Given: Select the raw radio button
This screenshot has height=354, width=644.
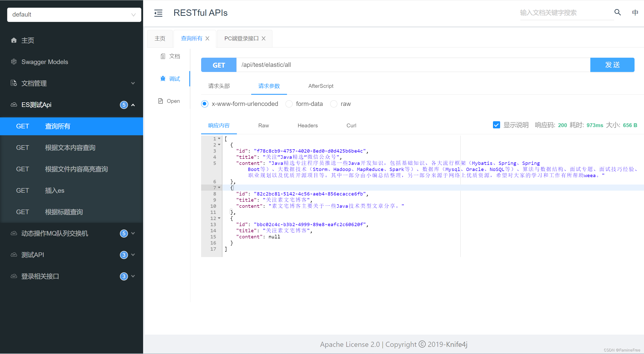Looking at the screenshot, I should tap(334, 104).
